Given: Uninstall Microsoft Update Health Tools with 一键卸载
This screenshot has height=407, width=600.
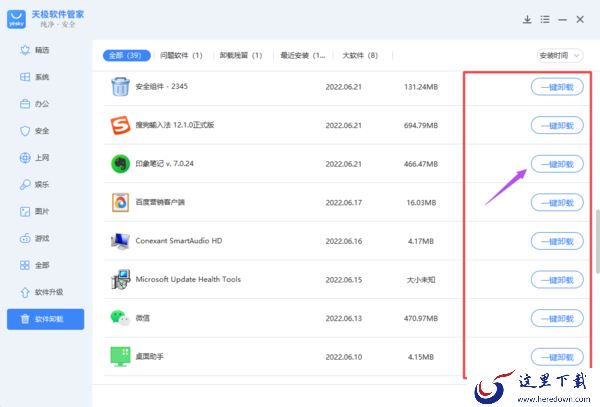Looking at the screenshot, I should [x=557, y=280].
